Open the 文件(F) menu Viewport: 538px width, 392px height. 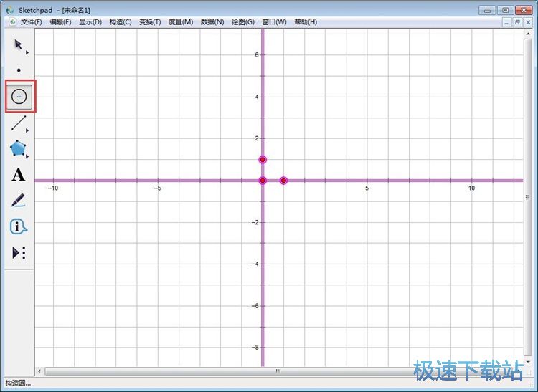pos(31,22)
